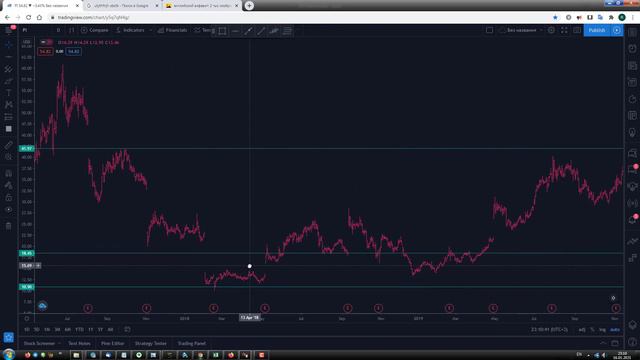Pick the rectangle tool in floating toolbar
Viewport: 640px width, 360px height.
[x=222, y=31]
